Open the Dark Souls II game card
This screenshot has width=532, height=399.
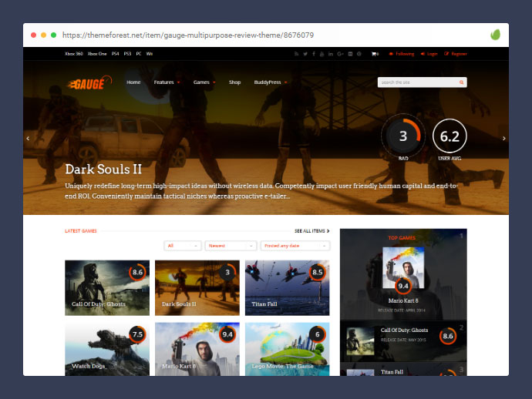pos(197,288)
